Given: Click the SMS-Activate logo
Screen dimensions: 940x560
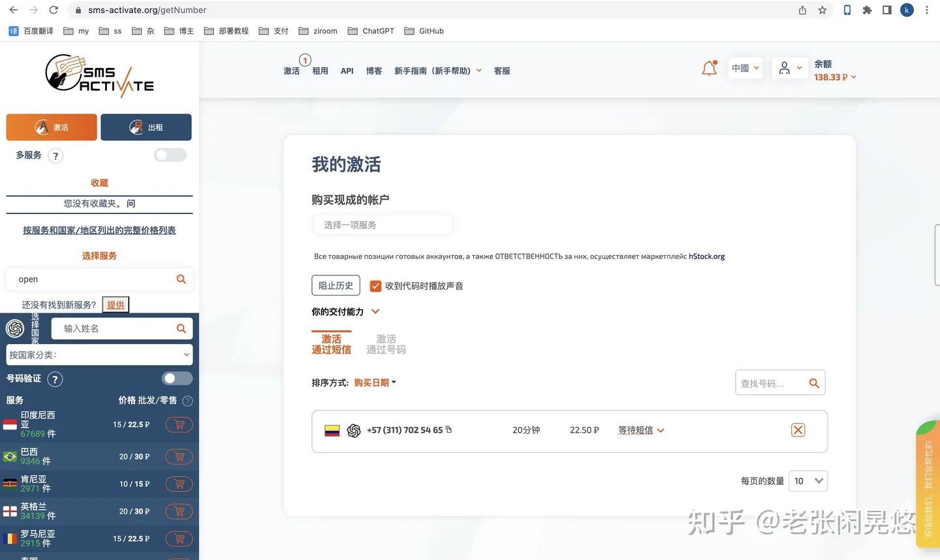Looking at the screenshot, I should point(99,74).
